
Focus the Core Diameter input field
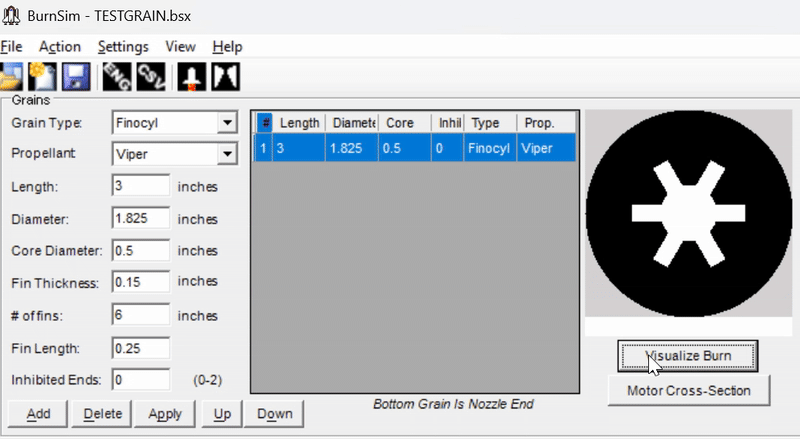(141, 250)
